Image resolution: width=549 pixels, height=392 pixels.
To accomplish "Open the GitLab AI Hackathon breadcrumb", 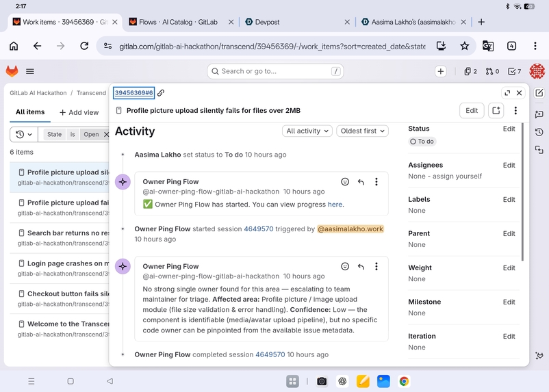I will [x=38, y=93].
